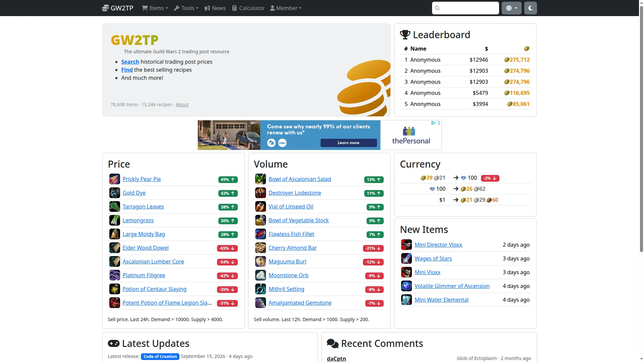Click the Prickly Pear Pie item icon
644x362 pixels.
(x=114, y=179)
